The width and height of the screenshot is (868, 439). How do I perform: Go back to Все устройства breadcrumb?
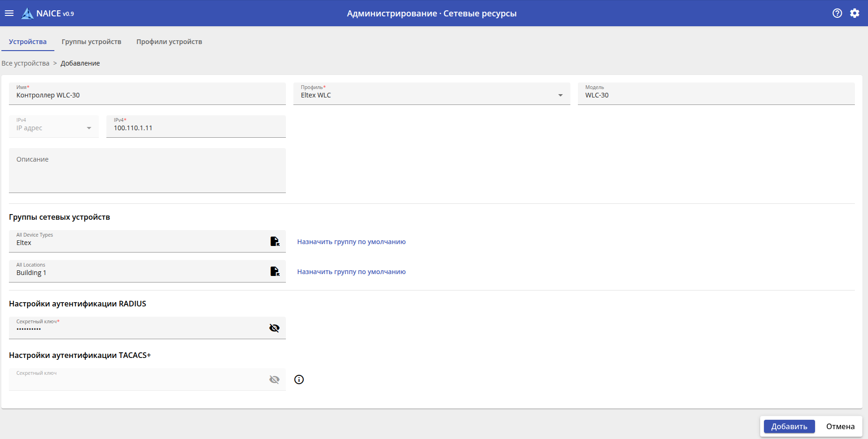coord(25,63)
